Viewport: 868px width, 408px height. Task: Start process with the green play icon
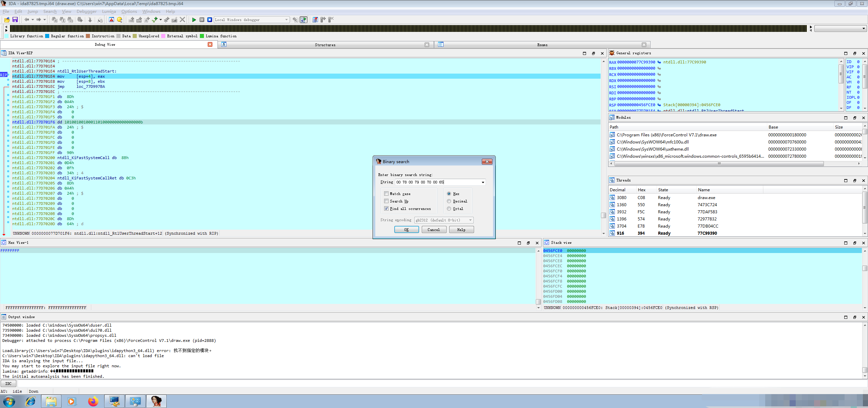pos(194,20)
